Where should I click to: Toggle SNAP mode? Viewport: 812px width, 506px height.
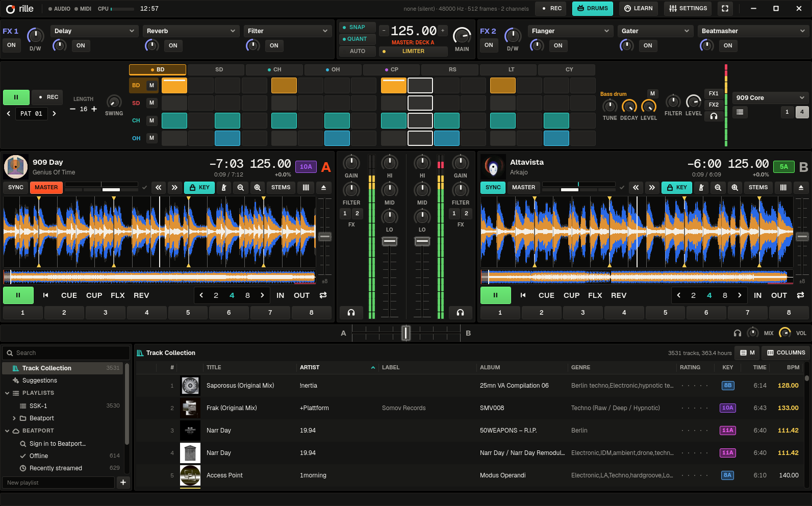pyautogui.click(x=357, y=27)
